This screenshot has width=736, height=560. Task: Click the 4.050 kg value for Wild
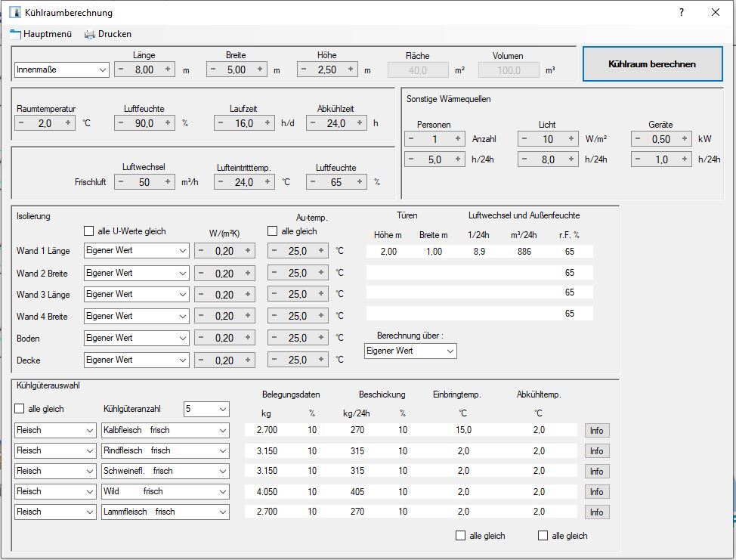[267, 491]
